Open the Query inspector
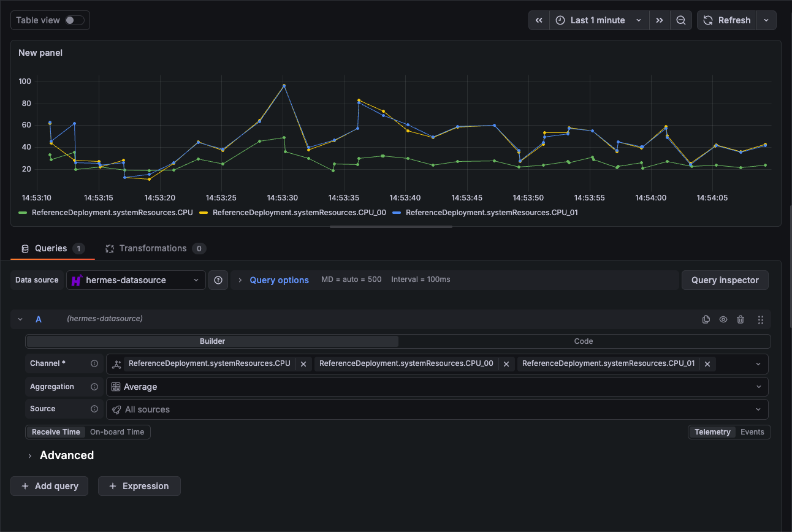This screenshot has width=792, height=532. pos(725,280)
